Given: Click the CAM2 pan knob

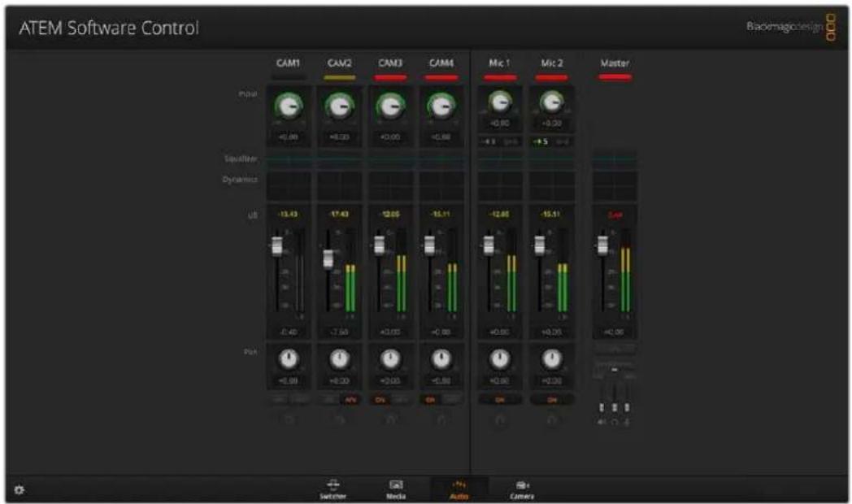Looking at the screenshot, I should point(340,359).
